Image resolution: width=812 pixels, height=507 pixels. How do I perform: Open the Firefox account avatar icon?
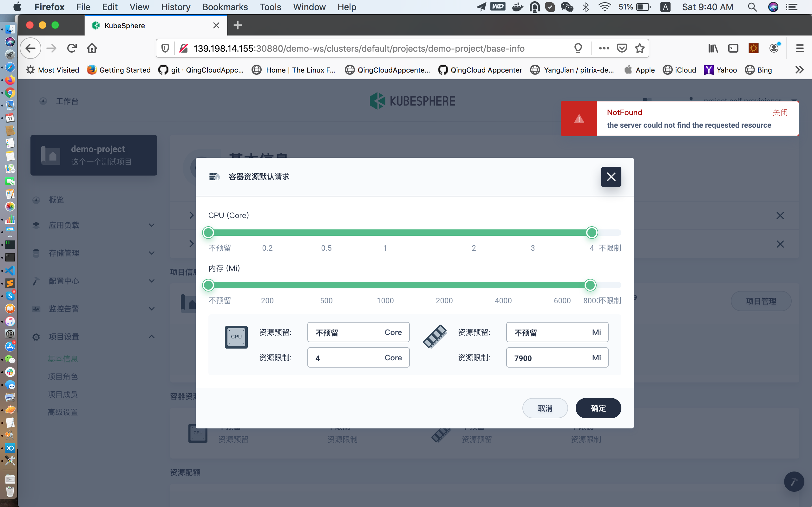pyautogui.click(x=774, y=48)
